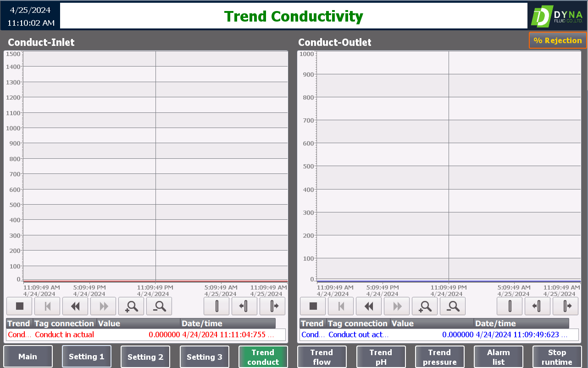Image resolution: width=588 pixels, height=368 pixels.
Task: Click the Stop runtime button
Action: 557,357
